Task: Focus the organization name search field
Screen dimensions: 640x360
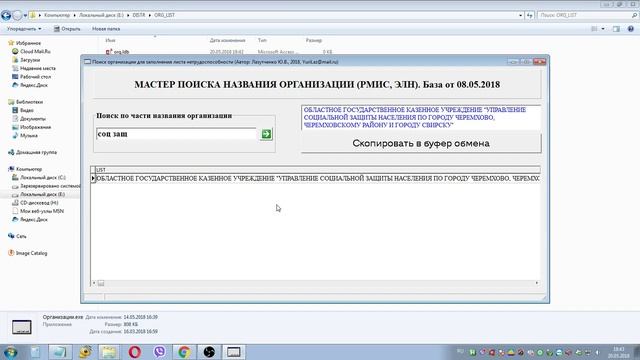Action: (176, 134)
